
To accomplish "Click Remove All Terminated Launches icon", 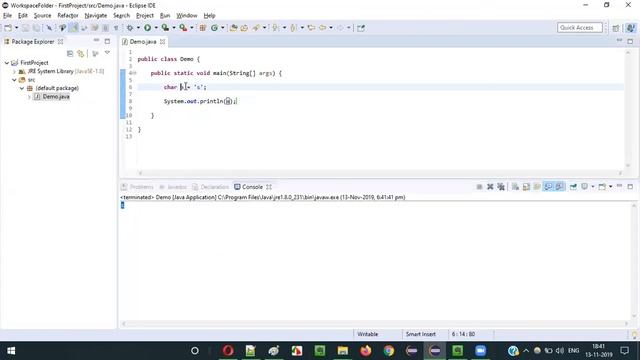I will (x=501, y=187).
